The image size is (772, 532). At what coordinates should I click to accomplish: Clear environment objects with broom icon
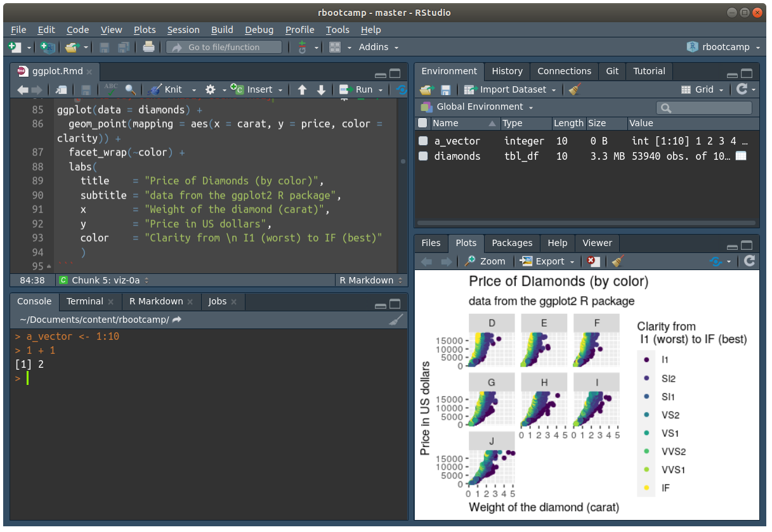click(575, 89)
